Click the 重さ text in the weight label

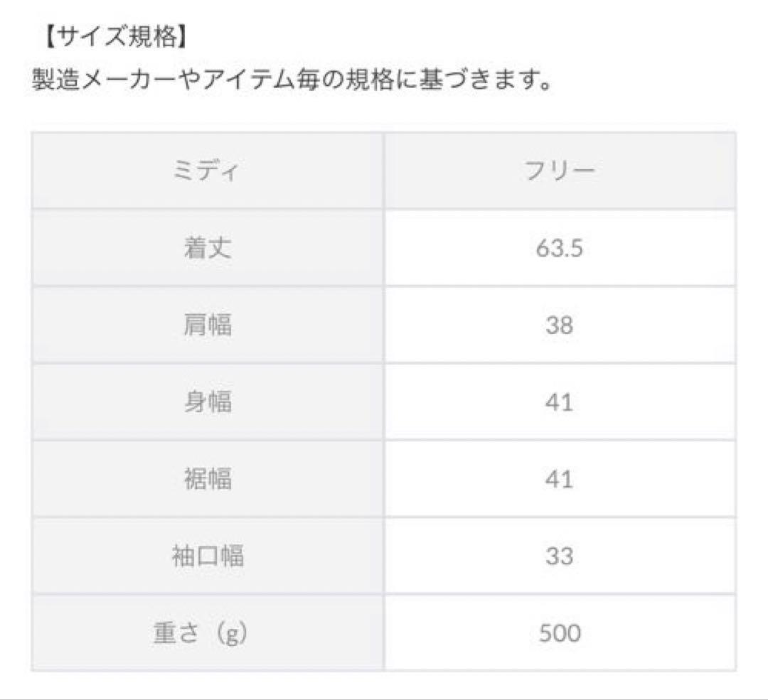tap(177, 632)
